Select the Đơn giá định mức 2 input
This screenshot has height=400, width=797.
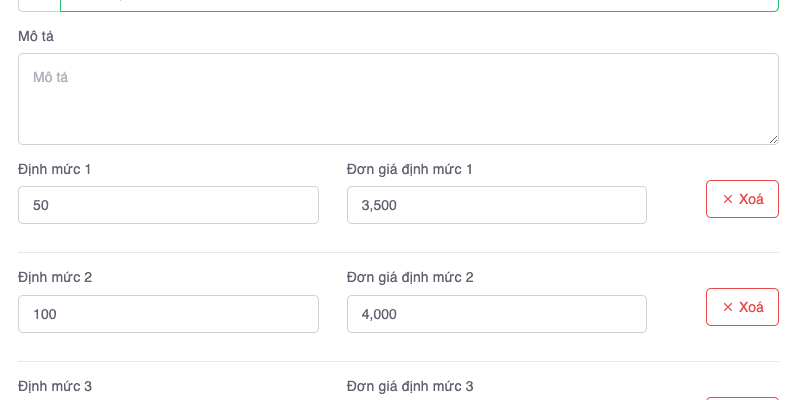pyautogui.click(x=496, y=314)
